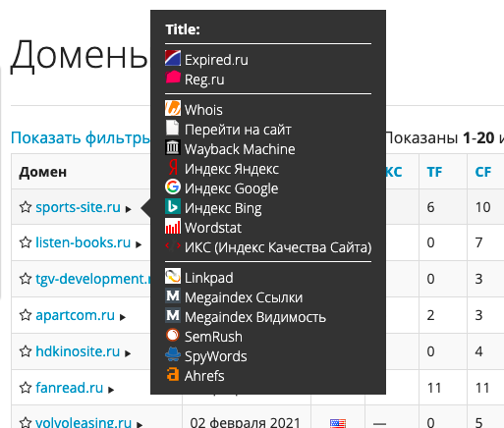The height and width of the screenshot is (428, 504).
Task: Expand arrow next to hdkinosite.ru
Action: click(128, 353)
